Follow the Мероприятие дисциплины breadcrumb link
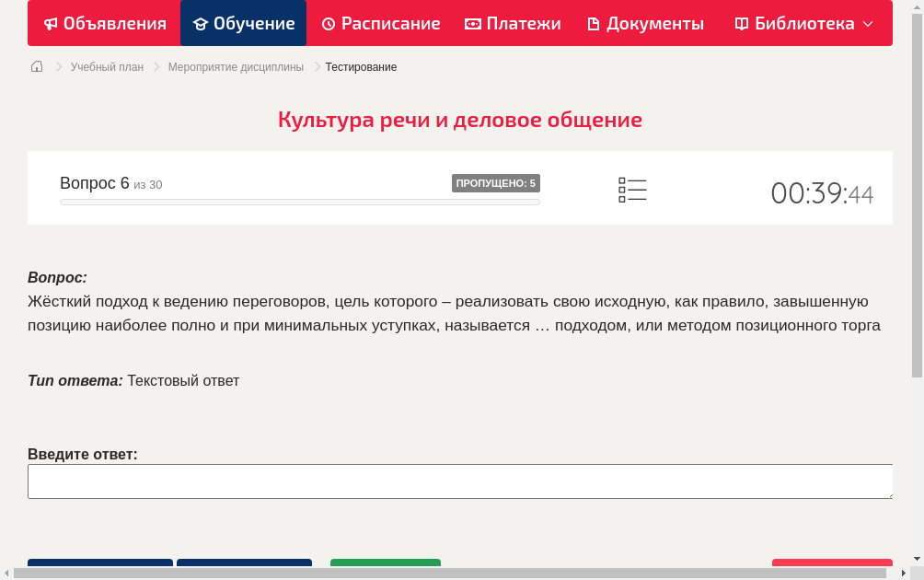Viewport: 924px width, 580px height. click(x=235, y=66)
